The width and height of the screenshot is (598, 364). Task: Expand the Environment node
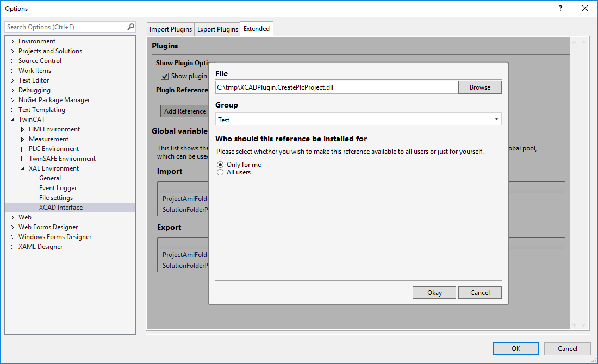coord(12,41)
